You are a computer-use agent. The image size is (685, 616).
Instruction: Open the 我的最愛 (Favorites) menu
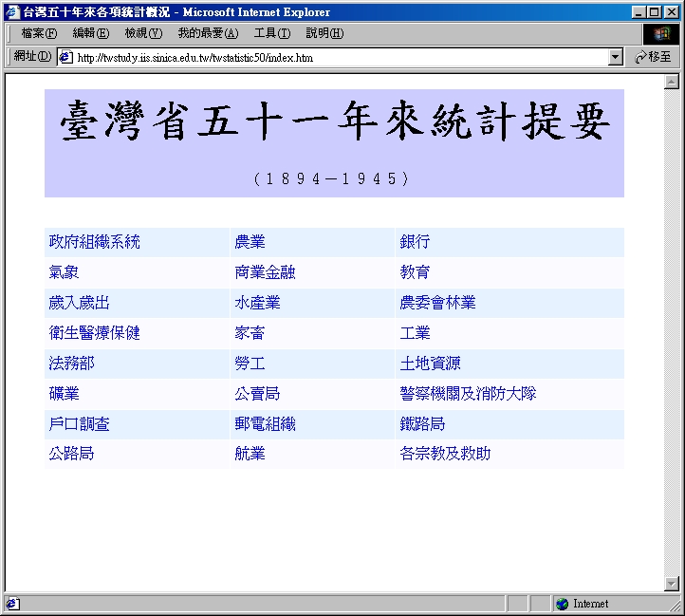tap(207, 33)
